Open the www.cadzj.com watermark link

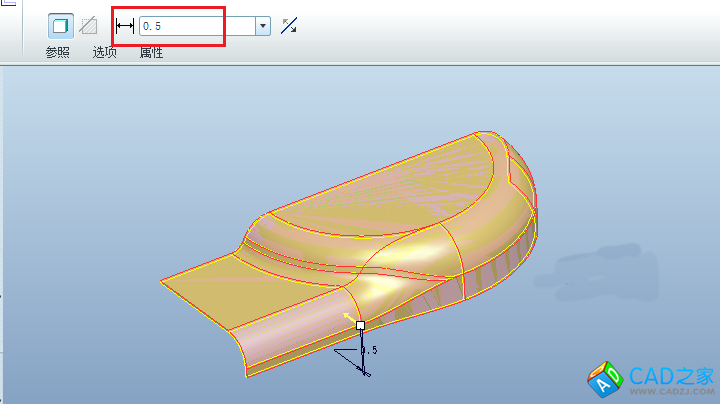(x=672, y=393)
